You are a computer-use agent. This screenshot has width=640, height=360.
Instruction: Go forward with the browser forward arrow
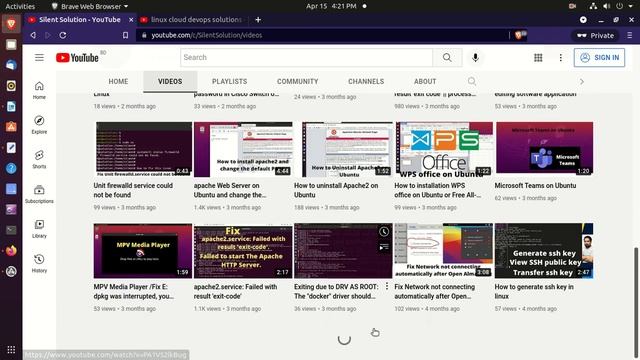pyautogui.click(x=48, y=36)
